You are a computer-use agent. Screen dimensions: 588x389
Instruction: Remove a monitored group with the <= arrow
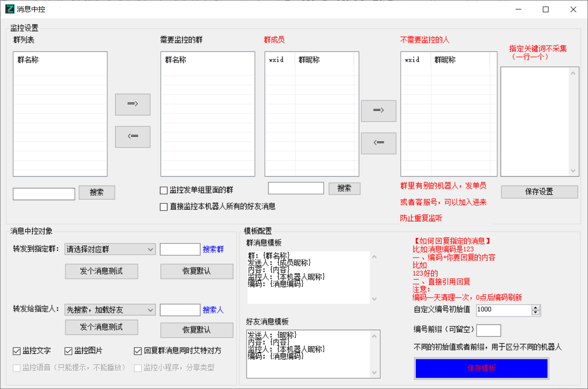click(133, 137)
